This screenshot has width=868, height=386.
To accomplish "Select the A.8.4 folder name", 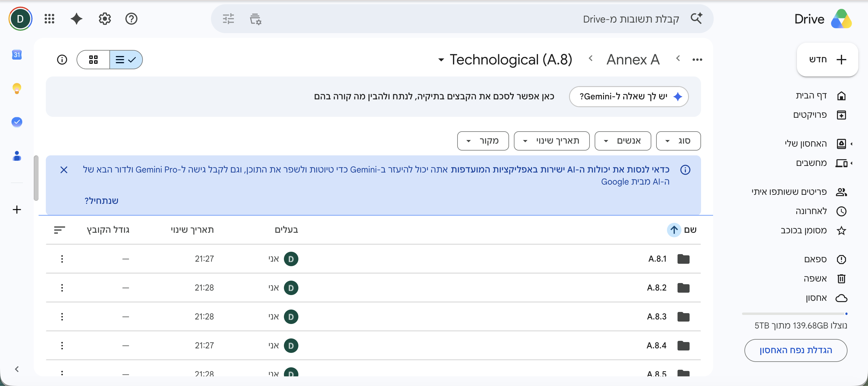I will coord(656,346).
